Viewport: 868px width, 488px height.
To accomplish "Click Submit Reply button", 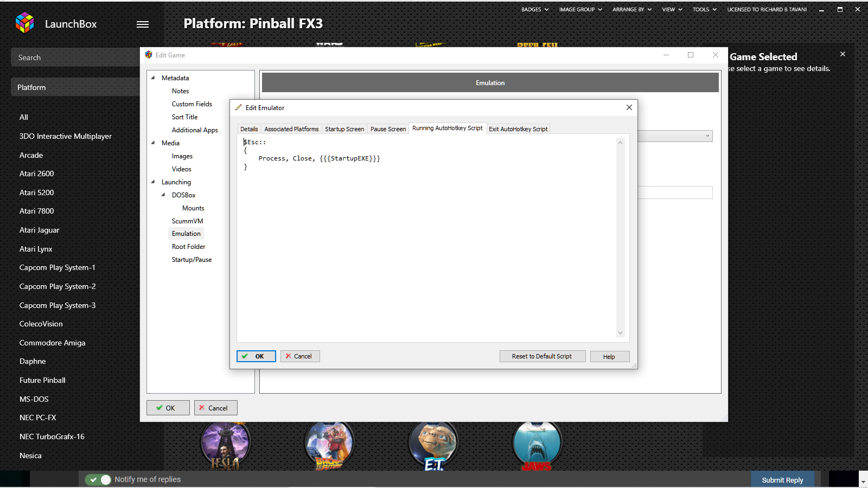I will click(x=782, y=480).
